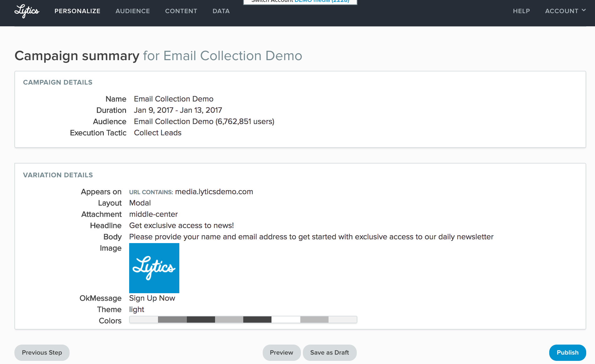
Task: Open the Personalize section
Action: coord(77,11)
